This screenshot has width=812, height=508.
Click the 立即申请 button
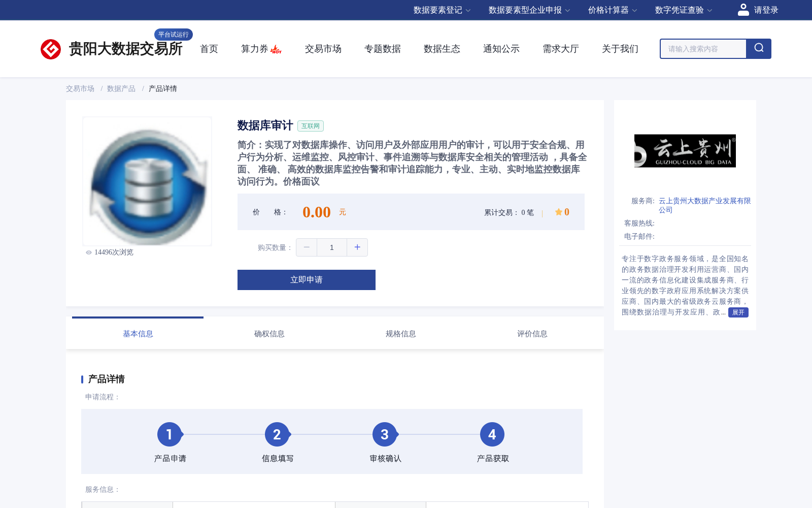307,280
